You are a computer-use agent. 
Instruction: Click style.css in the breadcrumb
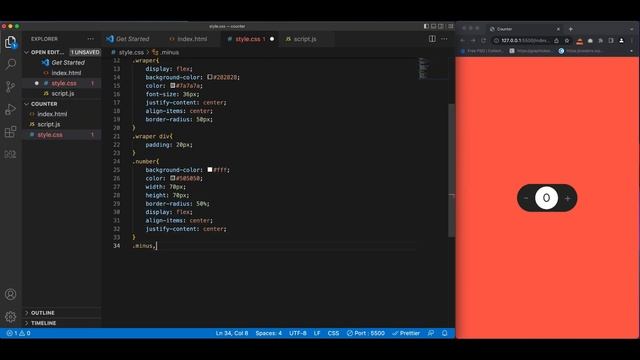(x=131, y=52)
